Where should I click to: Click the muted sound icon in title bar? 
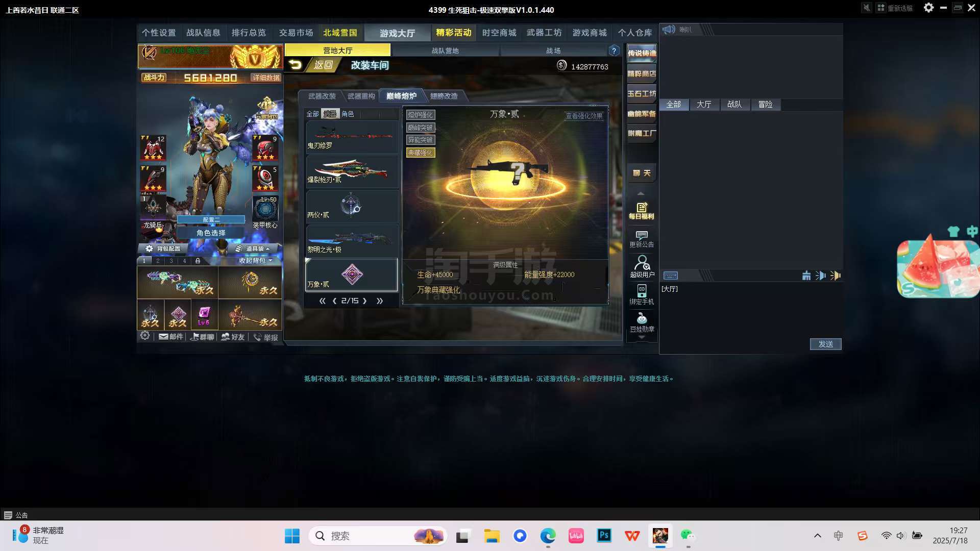tap(866, 8)
